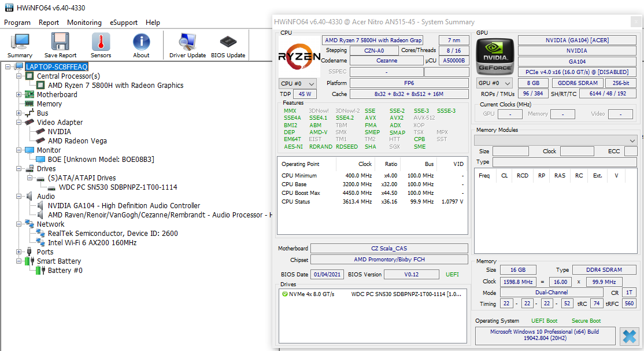Click the Ports plug icon

click(x=29, y=252)
